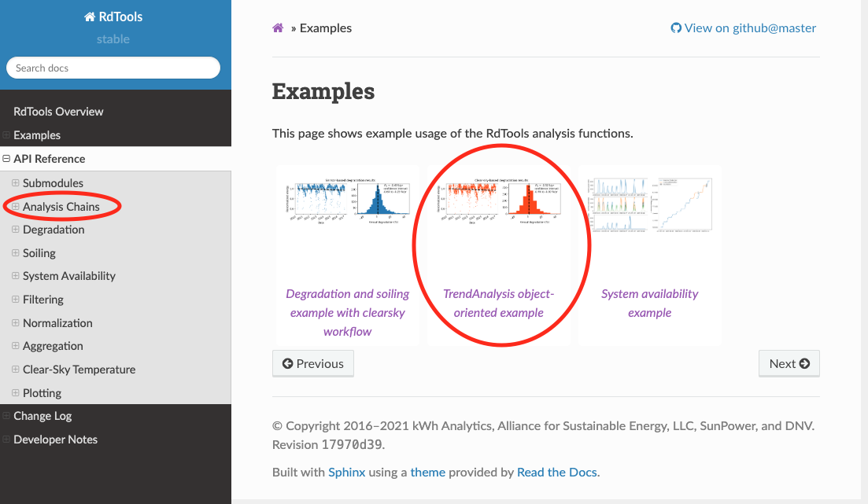
Task: Click the Search docs input field
Action: [113, 68]
